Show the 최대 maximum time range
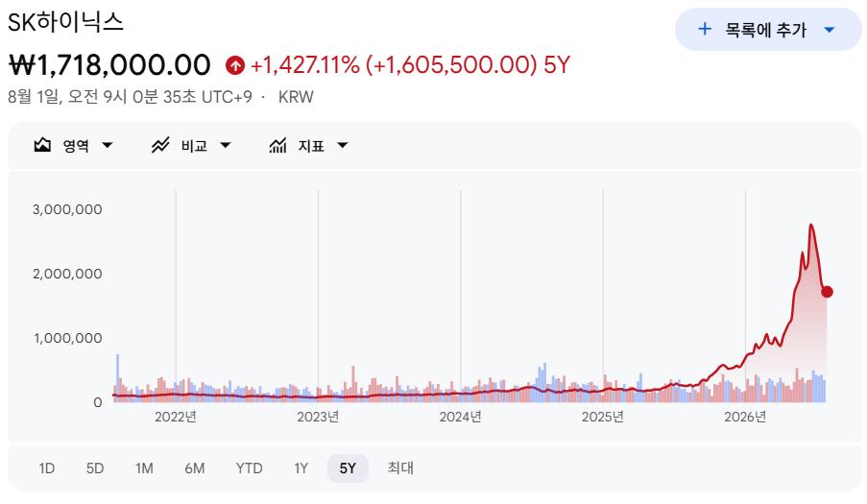 click(x=400, y=468)
